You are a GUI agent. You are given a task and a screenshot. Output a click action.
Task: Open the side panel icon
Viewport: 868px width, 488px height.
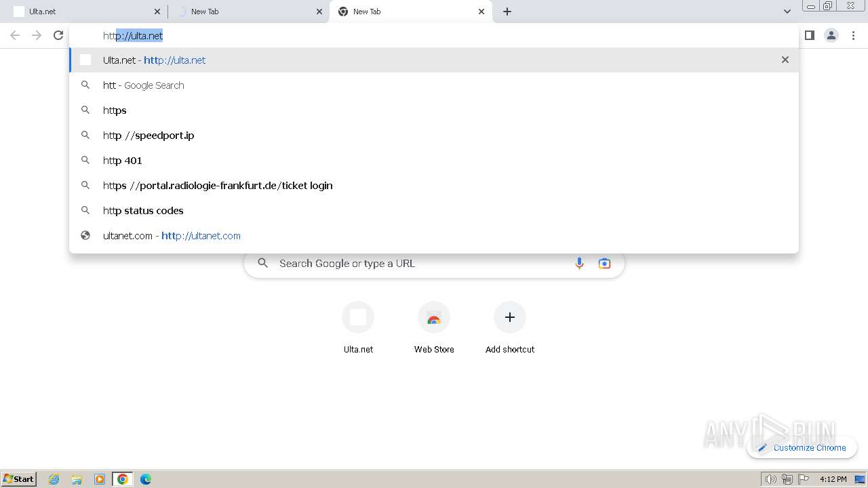pyautogui.click(x=809, y=35)
